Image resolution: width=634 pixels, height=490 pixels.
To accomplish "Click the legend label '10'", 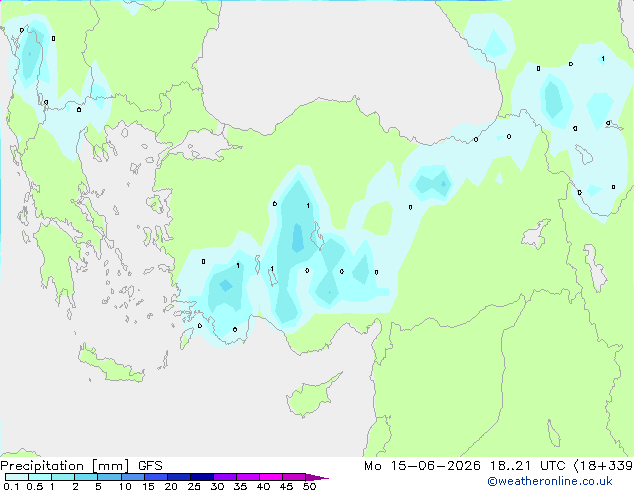I will [x=125, y=486].
